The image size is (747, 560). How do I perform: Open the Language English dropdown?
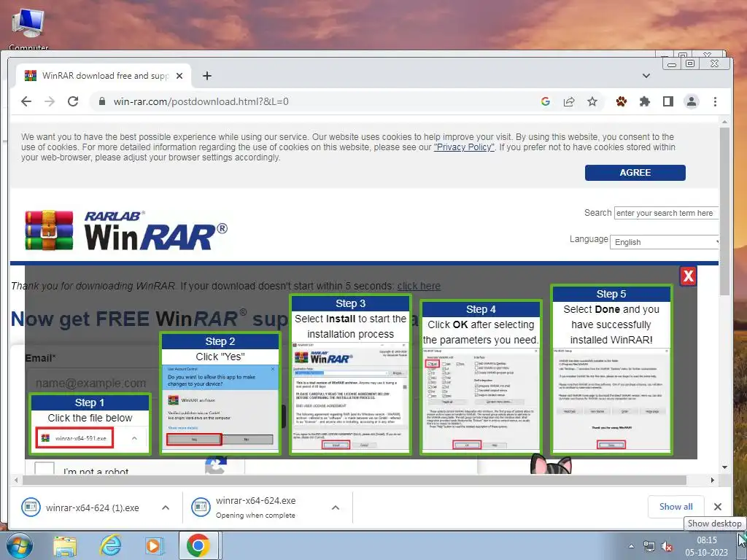tap(665, 242)
